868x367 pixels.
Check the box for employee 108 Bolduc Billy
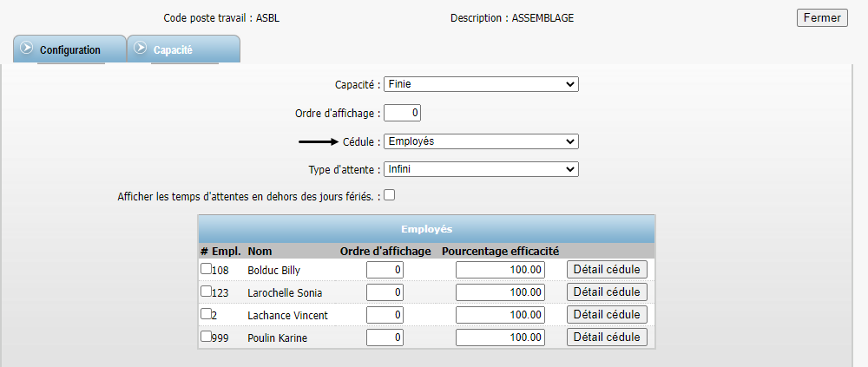click(x=206, y=269)
